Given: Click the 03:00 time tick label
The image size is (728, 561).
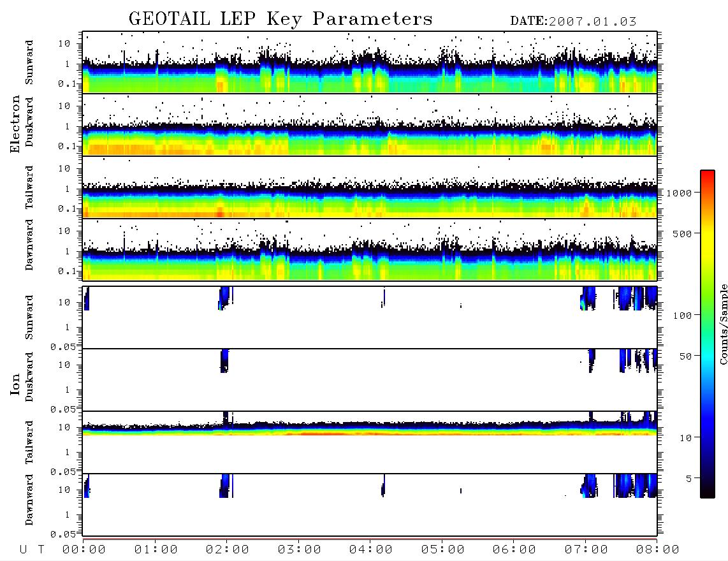Looking at the screenshot, I should [299, 550].
